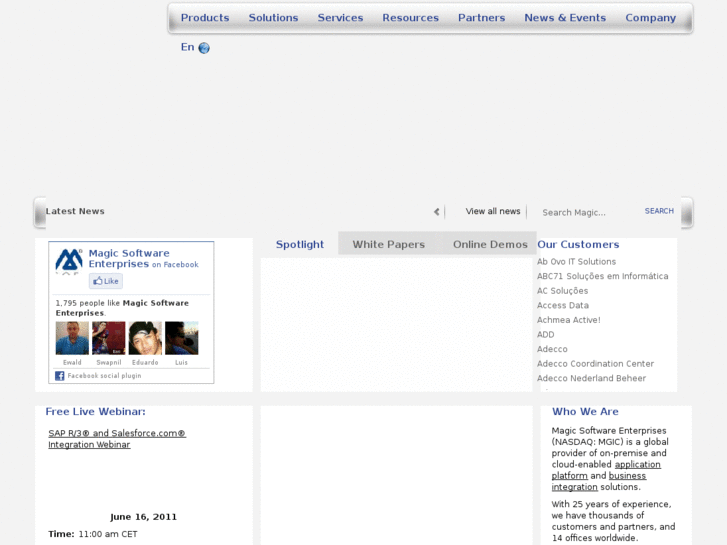The width and height of the screenshot is (727, 545).
Task: Open Luis's profile photo
Action: coord(181,338)
